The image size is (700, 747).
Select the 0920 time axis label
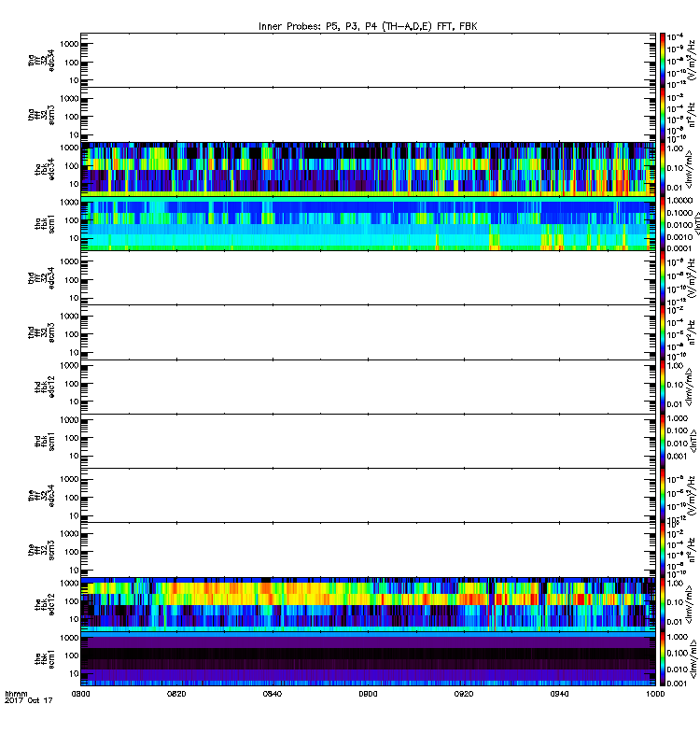point(464,694)
